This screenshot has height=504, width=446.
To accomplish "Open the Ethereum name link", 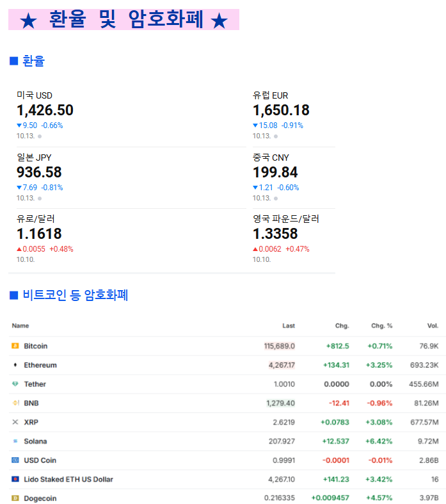I will (40, 365).
